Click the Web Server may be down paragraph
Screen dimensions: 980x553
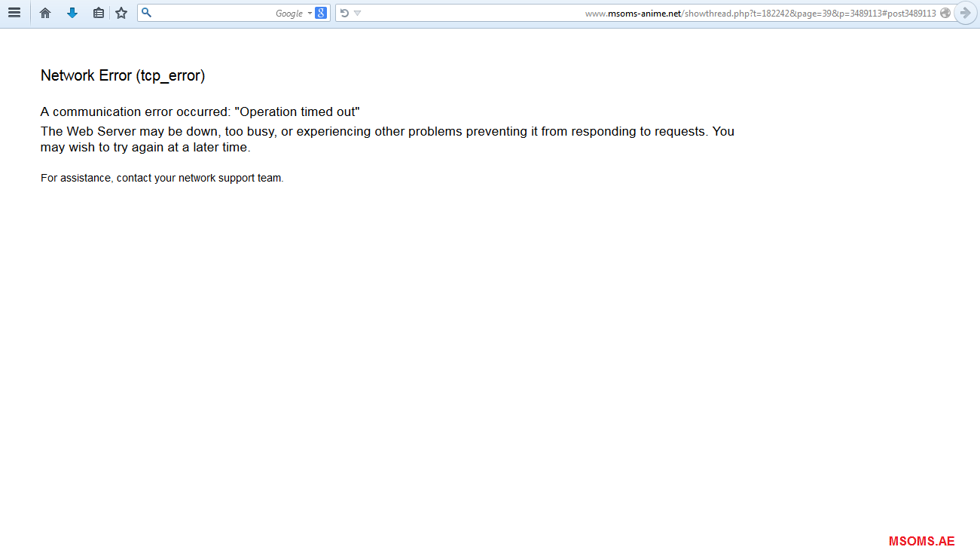click(387, 139)
